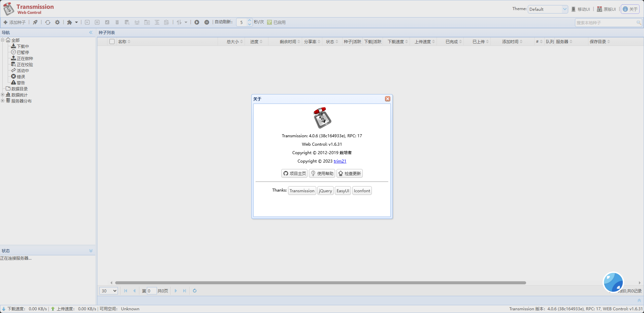The width and height of the screenshot is (644, 313).
Task: Click the start all torrents play icon
Action: [x=197, y=22]
